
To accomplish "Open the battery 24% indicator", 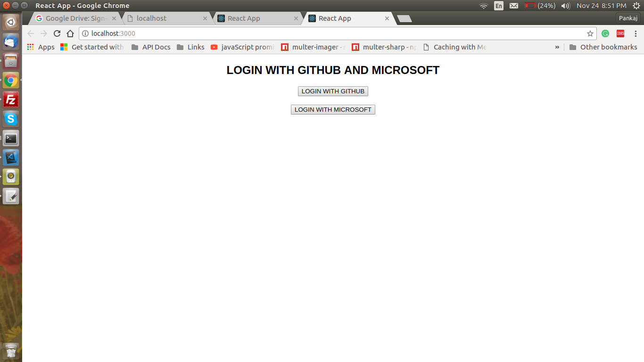I will pyautogui.click(x=540, y=6).
